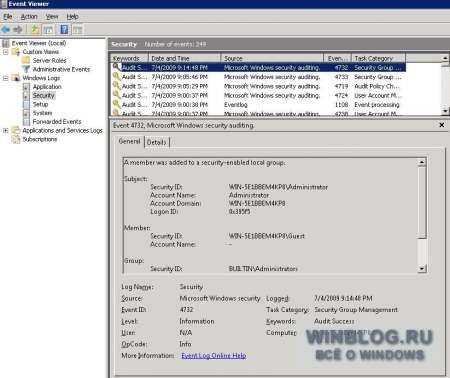Click the description box scroll-down arrow
The image size is (450, 378).
[x=422, y=268]
